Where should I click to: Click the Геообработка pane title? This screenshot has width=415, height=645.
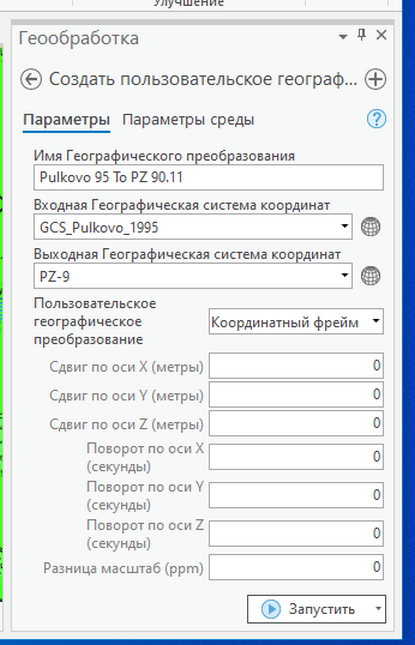[x=79, y=38]
